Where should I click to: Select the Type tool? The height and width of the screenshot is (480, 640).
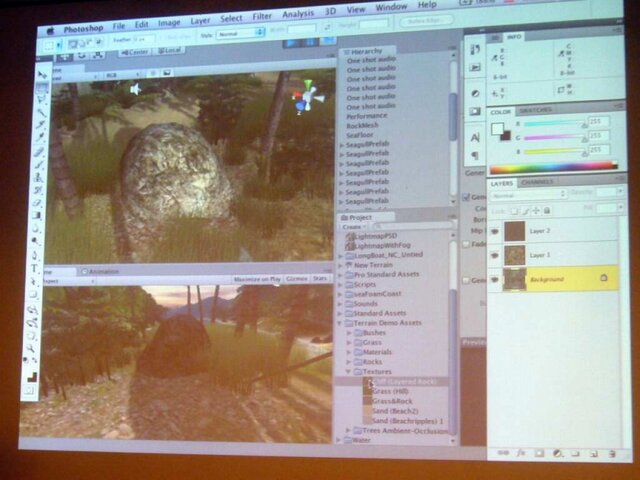(34, 269)
